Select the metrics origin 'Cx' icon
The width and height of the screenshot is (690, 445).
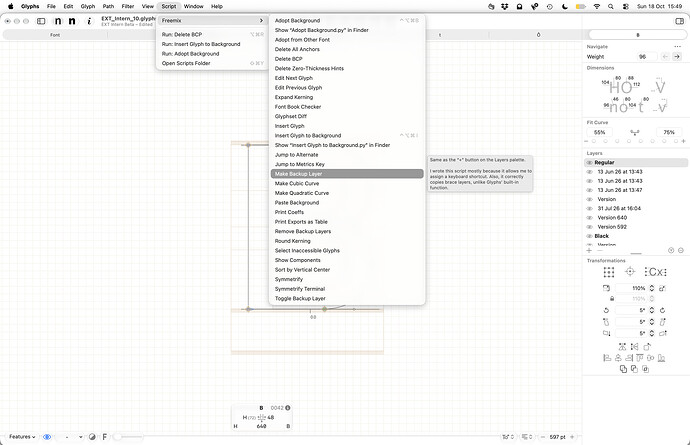[655, 272]
